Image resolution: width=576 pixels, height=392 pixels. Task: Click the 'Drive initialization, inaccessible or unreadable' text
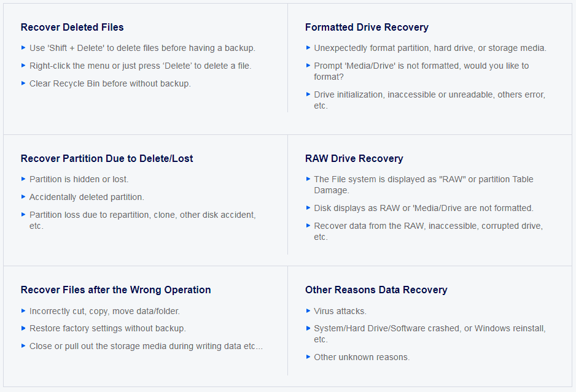429,95
